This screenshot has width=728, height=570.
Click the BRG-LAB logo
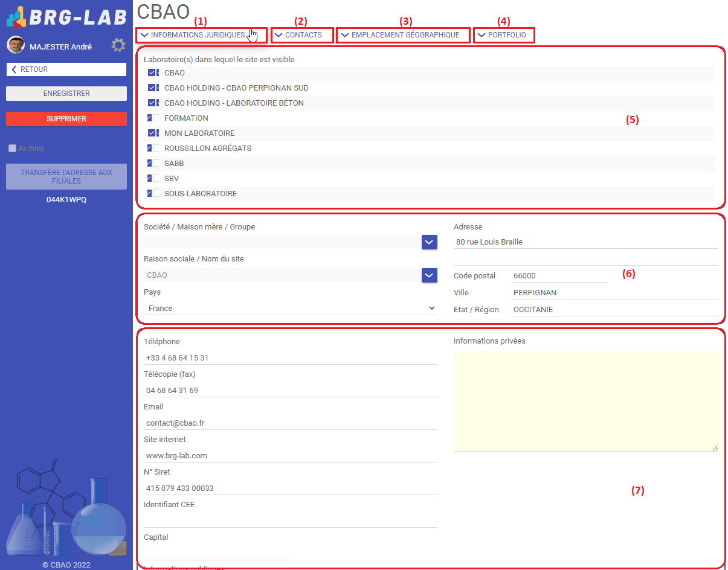click(66, 17)
